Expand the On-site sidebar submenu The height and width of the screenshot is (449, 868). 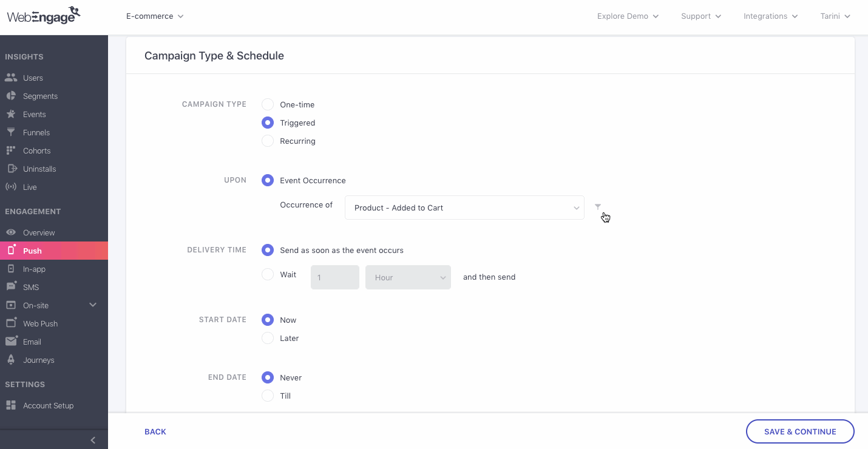tap(93, 305)
